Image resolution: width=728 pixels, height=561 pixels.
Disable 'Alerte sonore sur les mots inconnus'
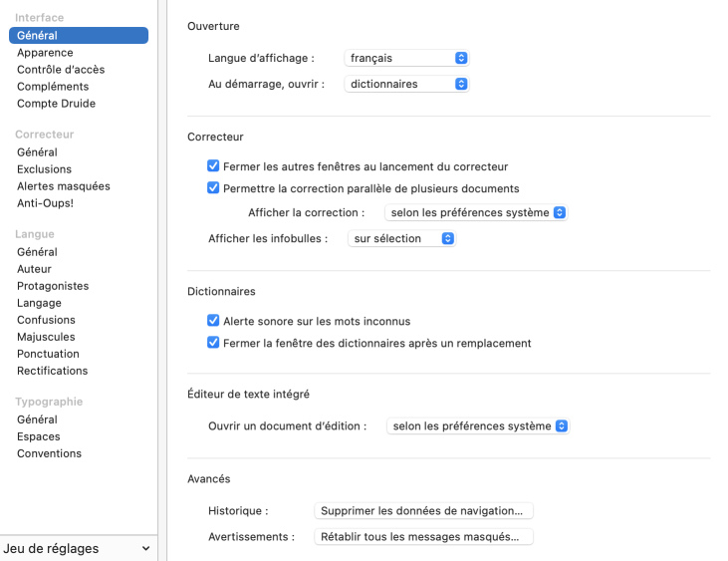click(x=213, y=321)
